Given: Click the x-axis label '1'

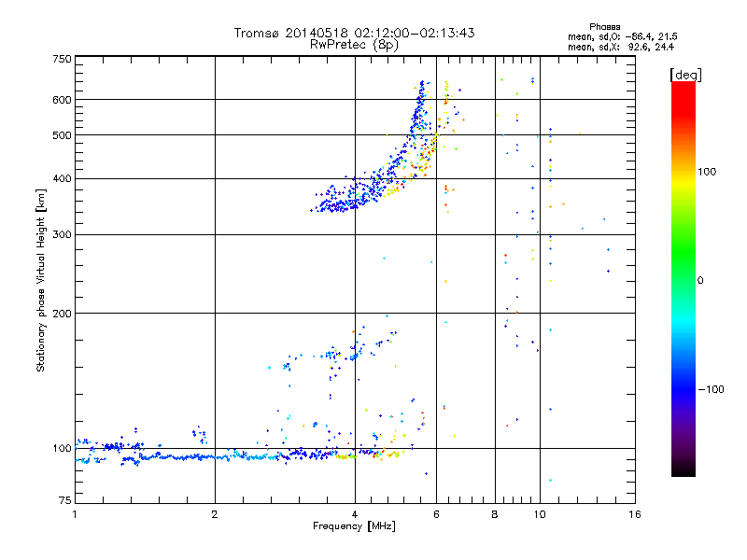Looking at the screenshot, I should coord(75,514).
